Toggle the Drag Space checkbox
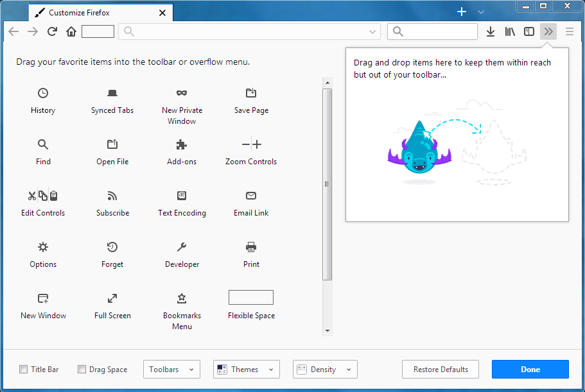The image size is (585, 392). coord(82,370)
